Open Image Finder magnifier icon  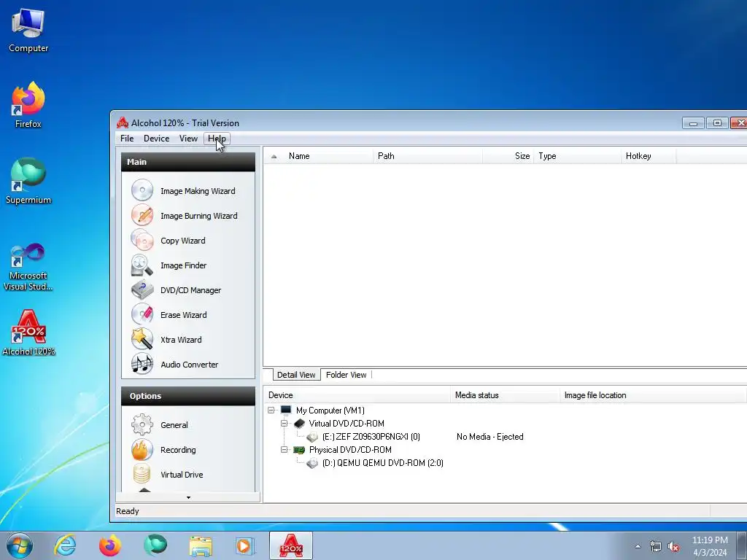142,265
